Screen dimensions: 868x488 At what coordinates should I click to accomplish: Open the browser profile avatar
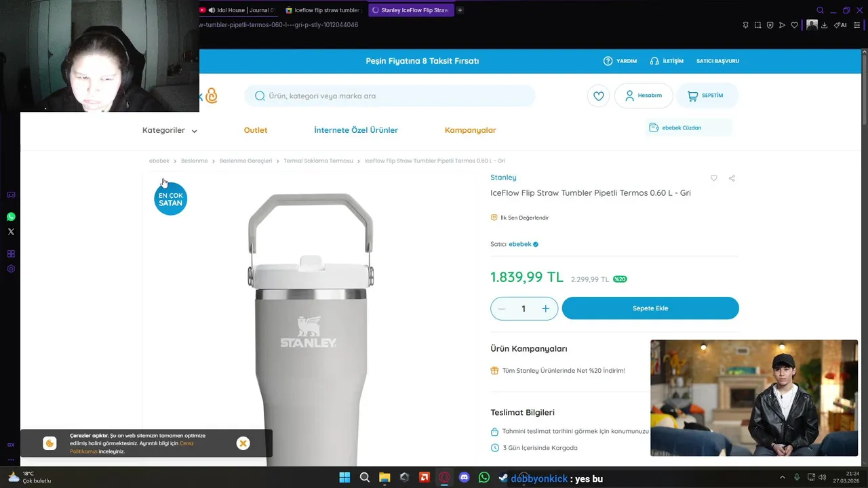pyautogui.click(x=812, y=25)
